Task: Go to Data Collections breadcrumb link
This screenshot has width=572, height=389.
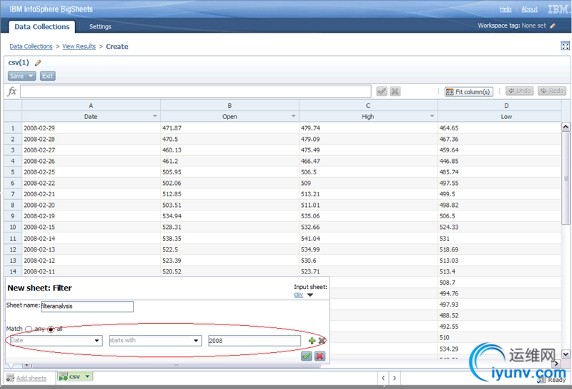Action: [31, 46]
